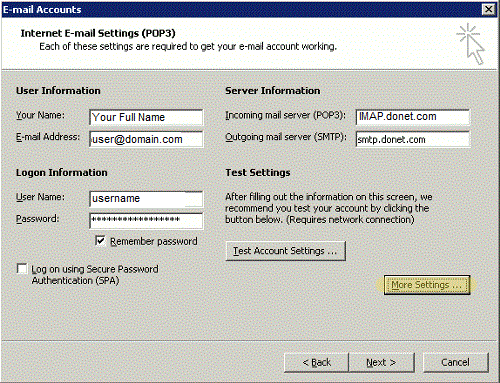Go to the Next wizard step
The image size is (500, 383).
[381, 362]
